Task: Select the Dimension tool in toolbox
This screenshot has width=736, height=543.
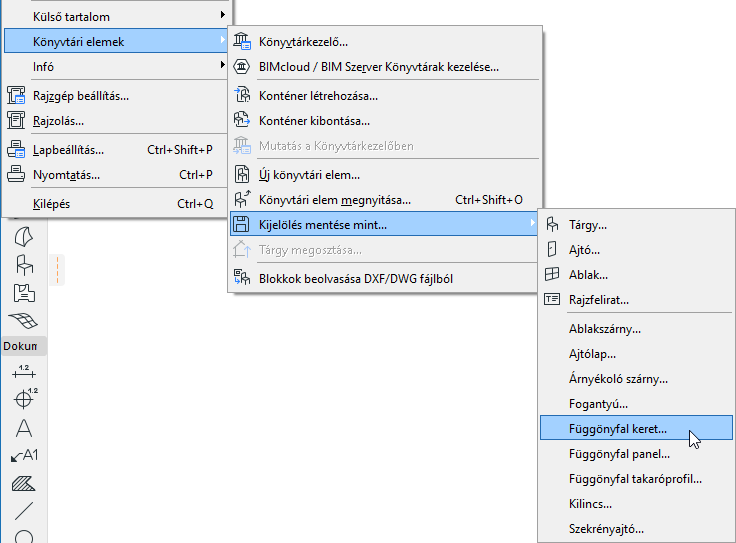Action: coord(24,371)
